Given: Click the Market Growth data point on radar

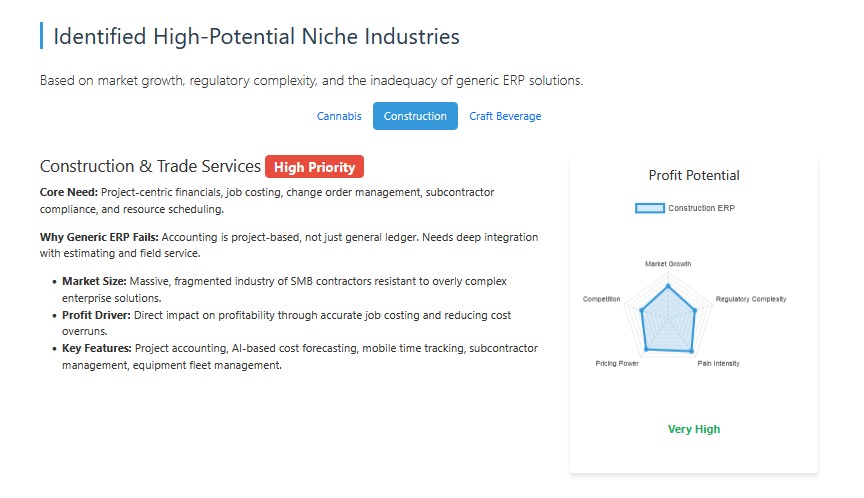Looking at the screenshot, I should point(668,285).
